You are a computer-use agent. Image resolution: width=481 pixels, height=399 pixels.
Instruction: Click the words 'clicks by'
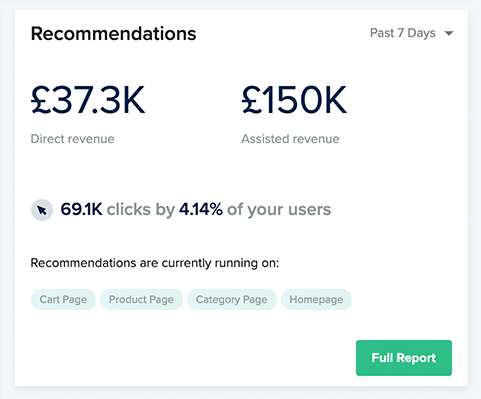pos(141,210)
